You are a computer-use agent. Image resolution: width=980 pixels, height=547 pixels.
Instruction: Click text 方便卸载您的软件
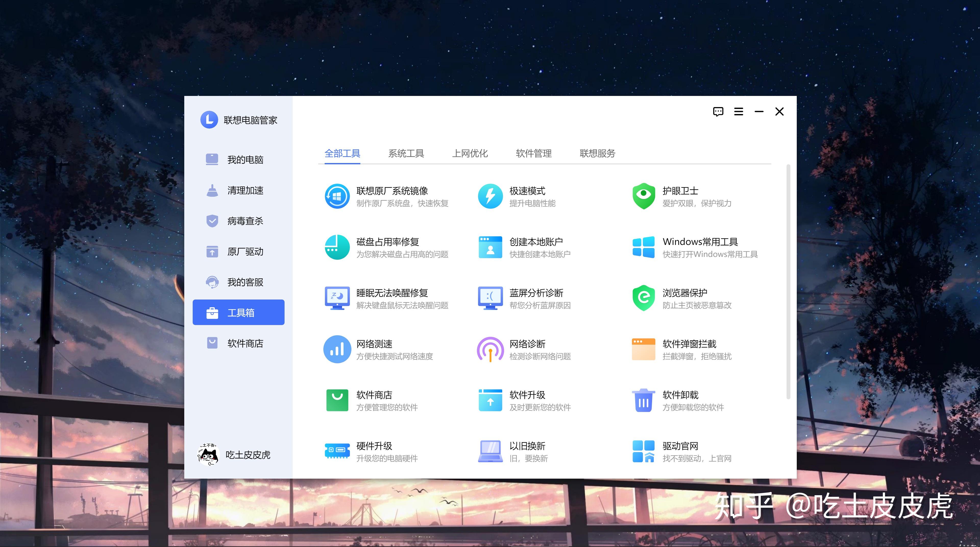pos(693,407)
